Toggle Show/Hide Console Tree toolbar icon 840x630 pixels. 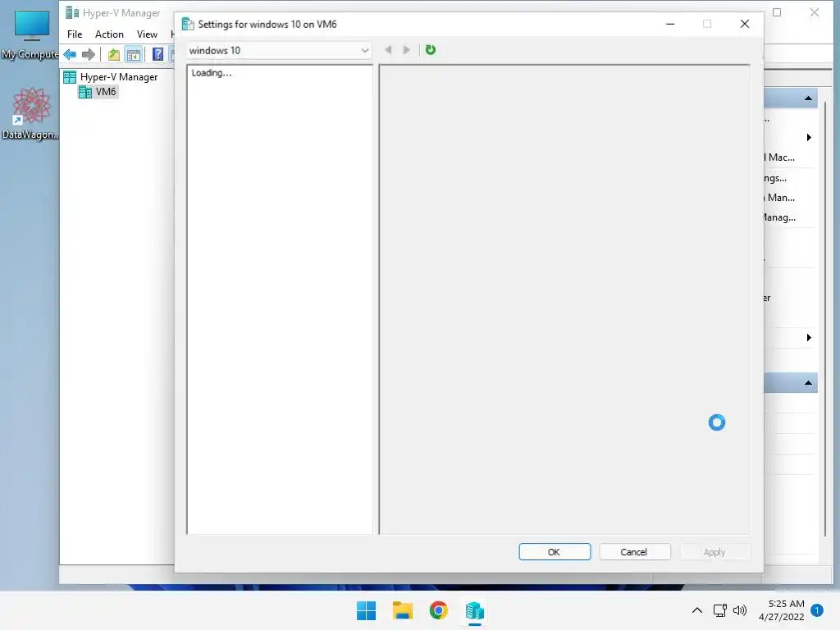click(134, 54)
